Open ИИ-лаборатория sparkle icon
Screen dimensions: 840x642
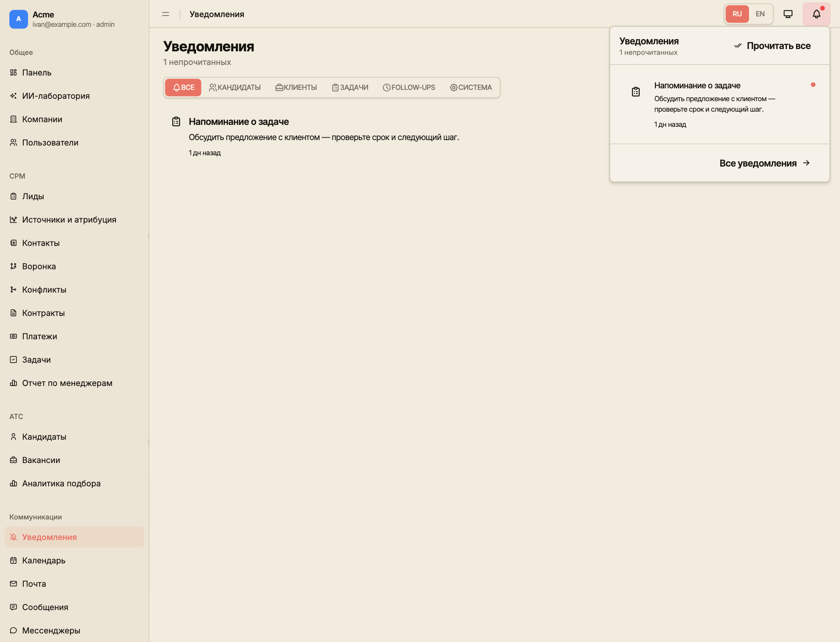[x=14, y=96]
